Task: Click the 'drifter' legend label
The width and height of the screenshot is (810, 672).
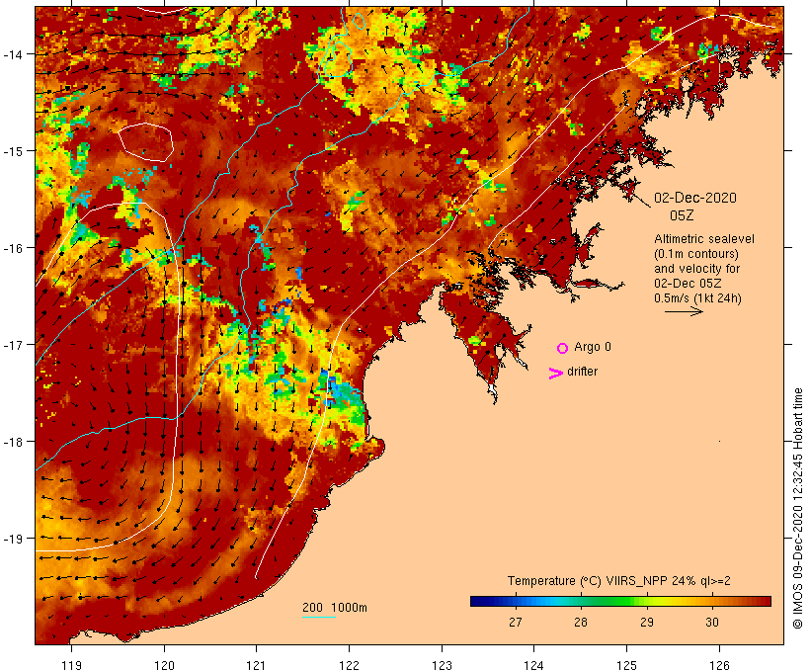Action: [x=582, y=372]
